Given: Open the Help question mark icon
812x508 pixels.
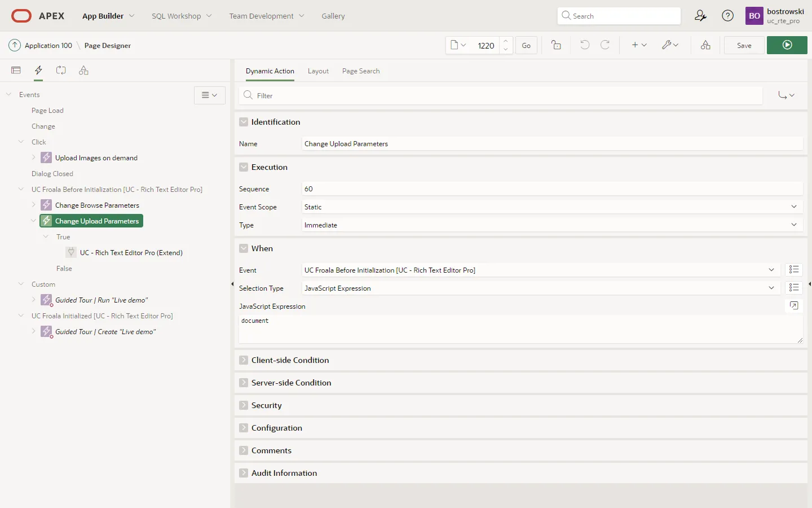Looking at the screenshot, I should [728, 16].
